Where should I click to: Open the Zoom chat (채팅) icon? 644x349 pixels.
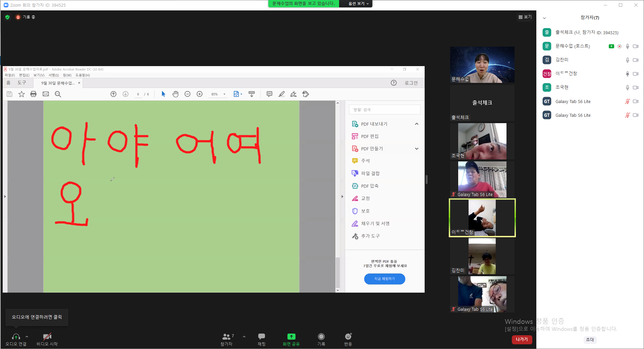click(x=262, y=339)
